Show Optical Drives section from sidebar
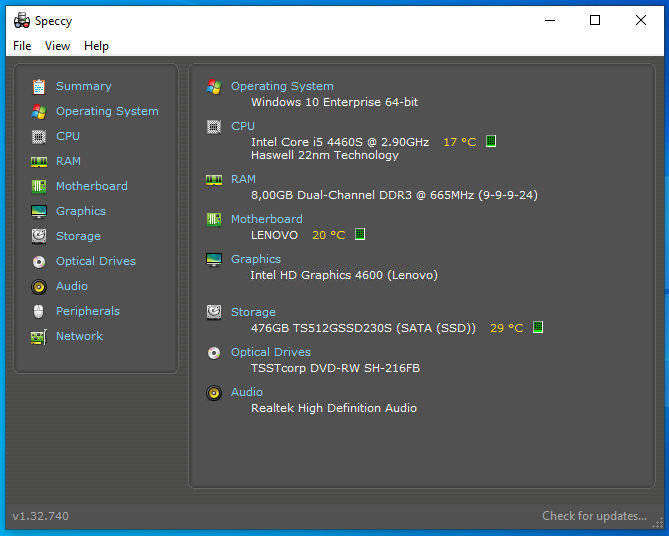The width and height of the screenshot is (669, 536). pyautogui.click(x=96, y=261)
